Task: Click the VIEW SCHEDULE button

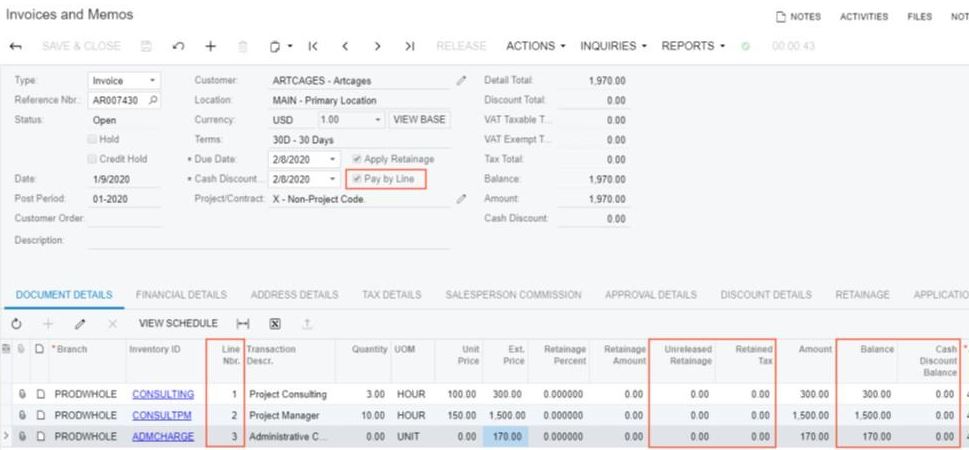Action: coord(178,323)
